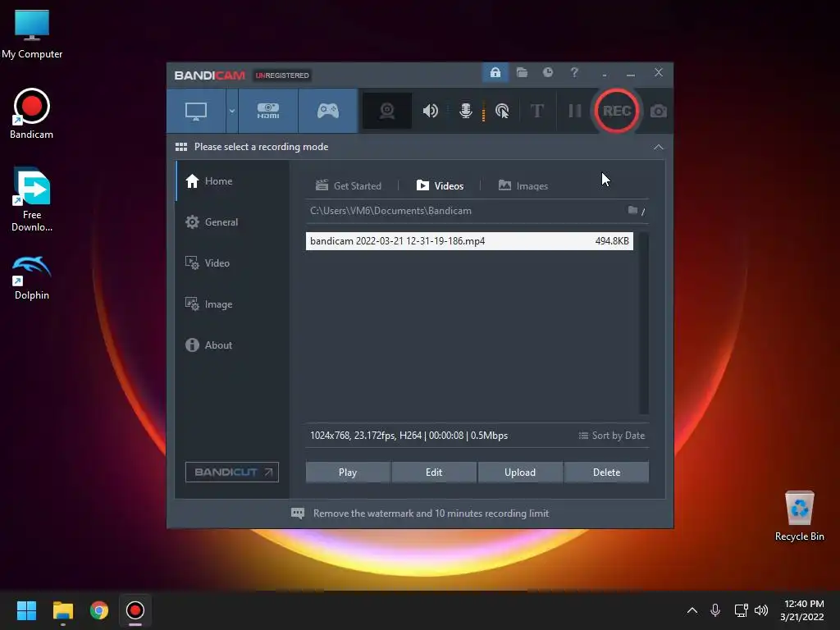Open the Dolphin desktop shortcut
The height and width of the screenshot is (630, 840).
[32, 277]
